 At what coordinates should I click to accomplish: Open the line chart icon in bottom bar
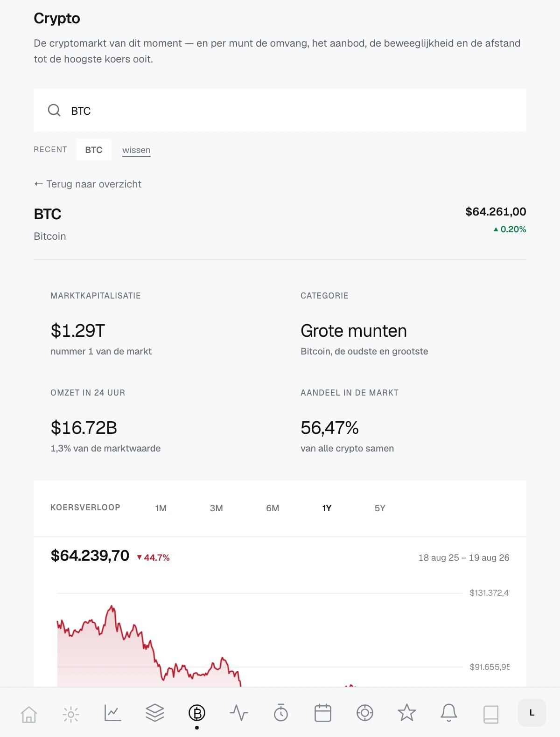click(113, 713)
